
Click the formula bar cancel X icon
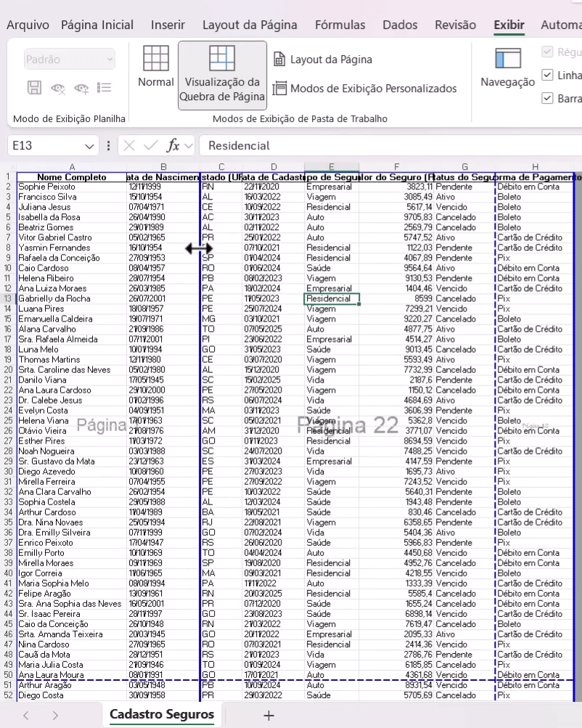coord(129,146)
